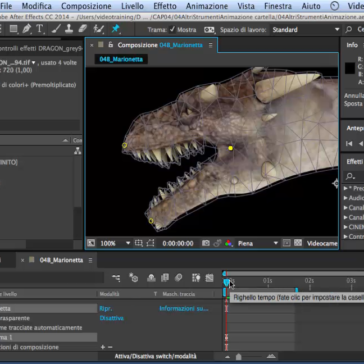Screen dimensions: 364x364
Task: Open the Animazione menu
Action: (x=207, y=6)
